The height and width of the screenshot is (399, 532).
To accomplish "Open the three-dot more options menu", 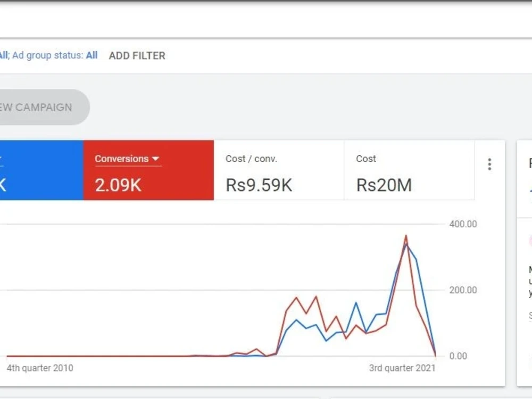I will (x=489, y=164).
